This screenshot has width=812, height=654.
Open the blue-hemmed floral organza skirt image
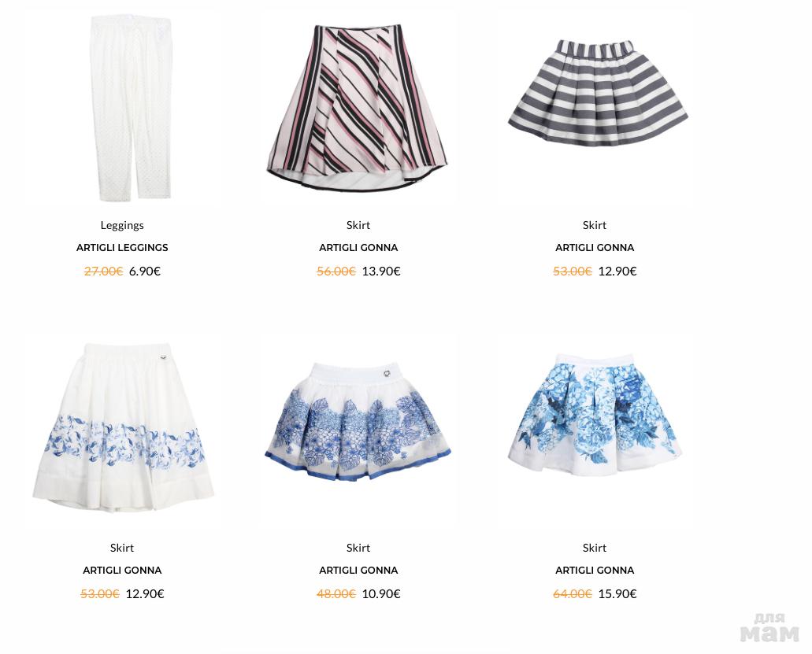pyautogui.click(x=358, y=421)
